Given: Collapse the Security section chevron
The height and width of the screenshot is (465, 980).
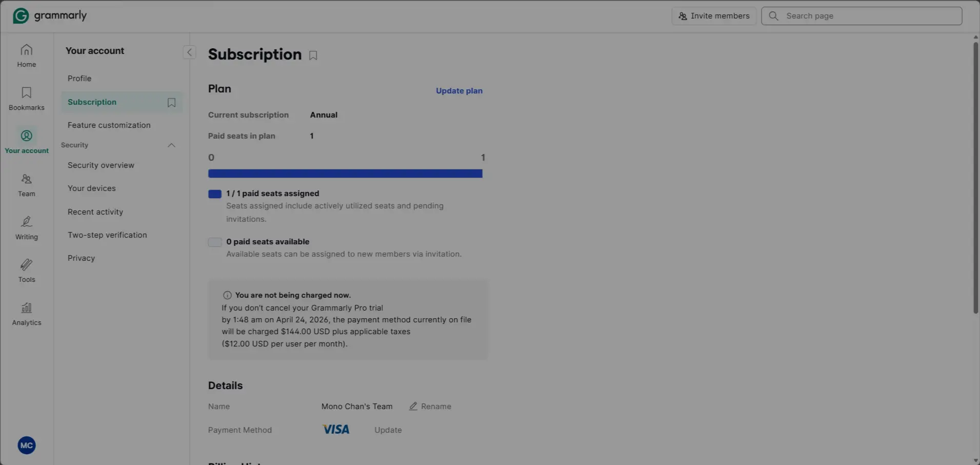Looking at the screenshot, I should point(171,145).
